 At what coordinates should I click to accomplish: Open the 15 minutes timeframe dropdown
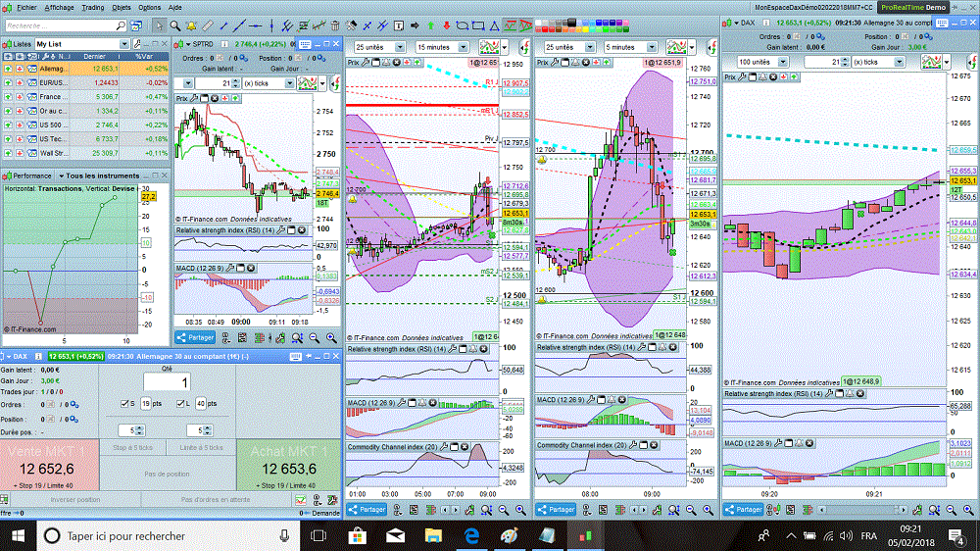pyautogui.click(x=464, y=47)
